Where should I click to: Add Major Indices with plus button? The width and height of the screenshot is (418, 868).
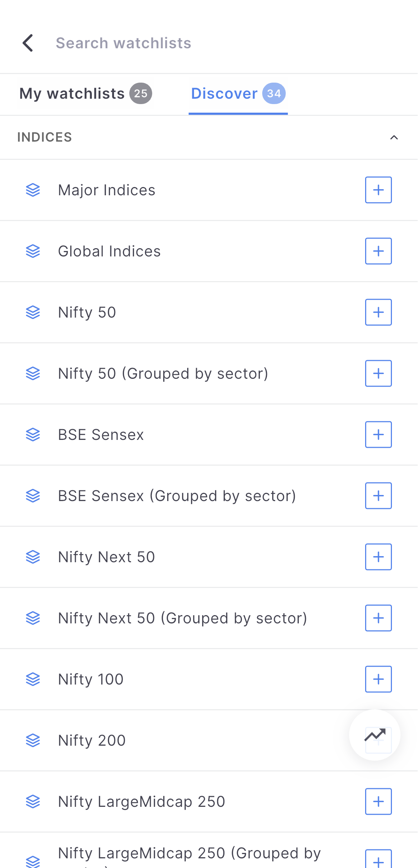pos(378,190)
